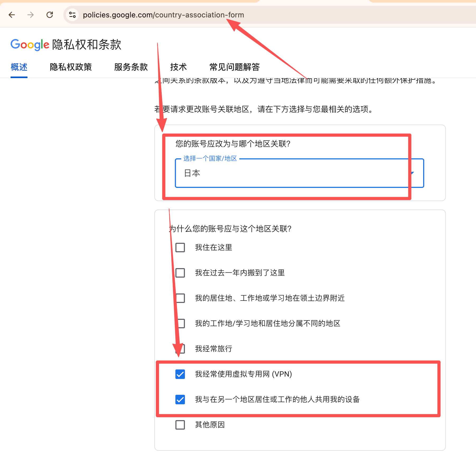Click the question 为什么您的账号应与这个地区关联?
This screenshot has height=456, width=476.
click(x=230, y=229)
